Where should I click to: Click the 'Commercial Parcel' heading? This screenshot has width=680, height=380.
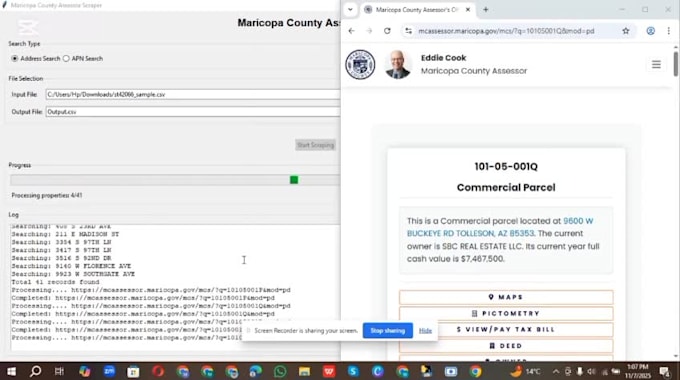(506, 187)
